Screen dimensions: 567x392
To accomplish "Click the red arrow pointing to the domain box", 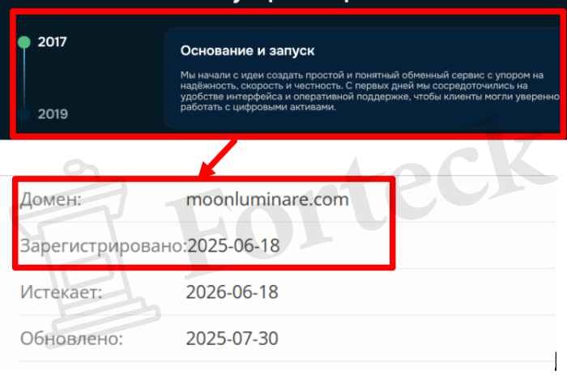I will tap(218, 158).
